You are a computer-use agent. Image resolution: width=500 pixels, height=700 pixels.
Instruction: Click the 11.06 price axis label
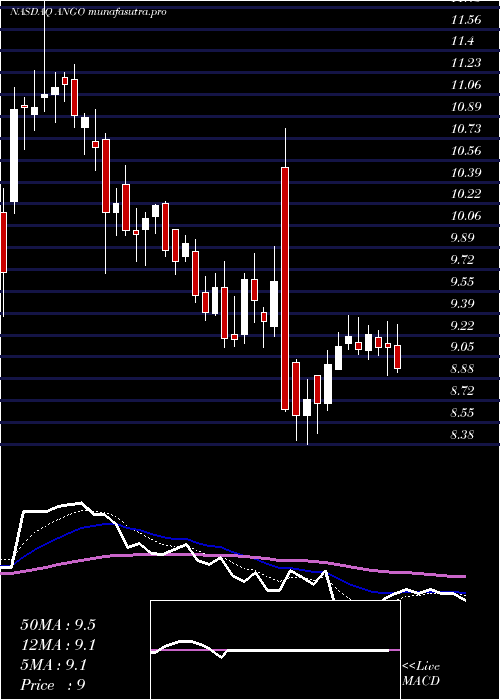point(466,85)
